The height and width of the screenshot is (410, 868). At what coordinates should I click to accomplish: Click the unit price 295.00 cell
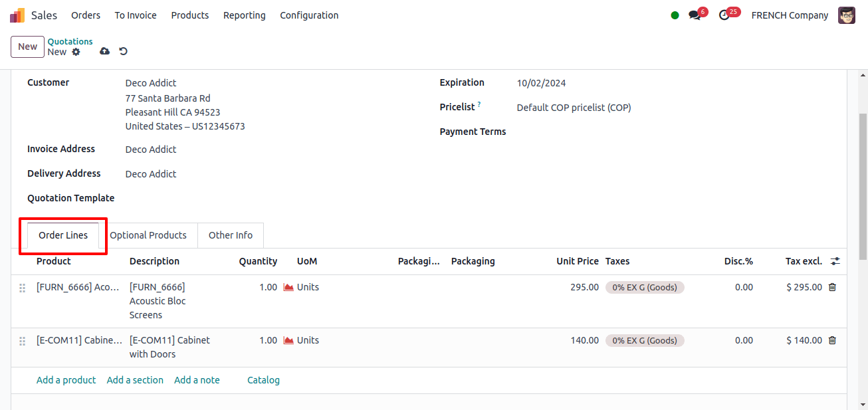coord(584,287)
